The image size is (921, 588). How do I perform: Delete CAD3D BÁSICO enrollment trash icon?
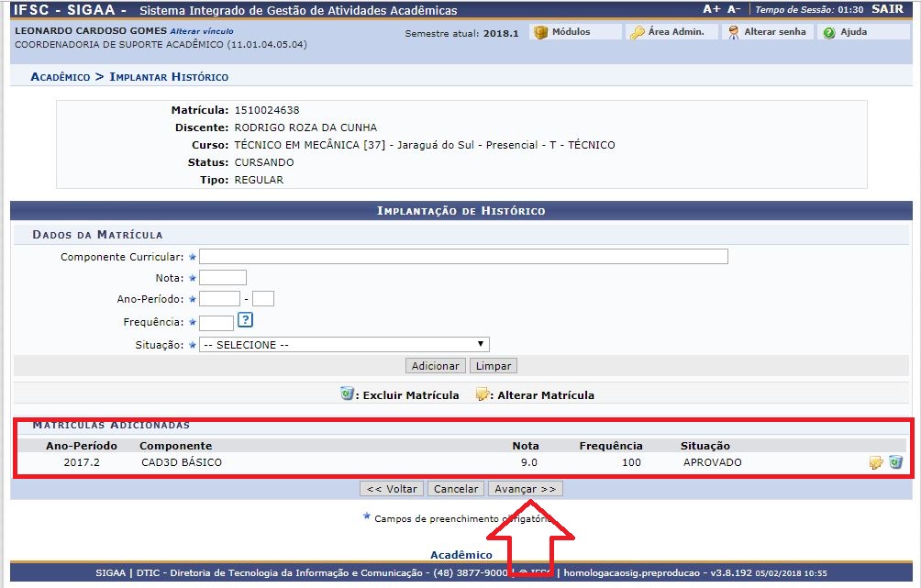[x=895, y=462]
